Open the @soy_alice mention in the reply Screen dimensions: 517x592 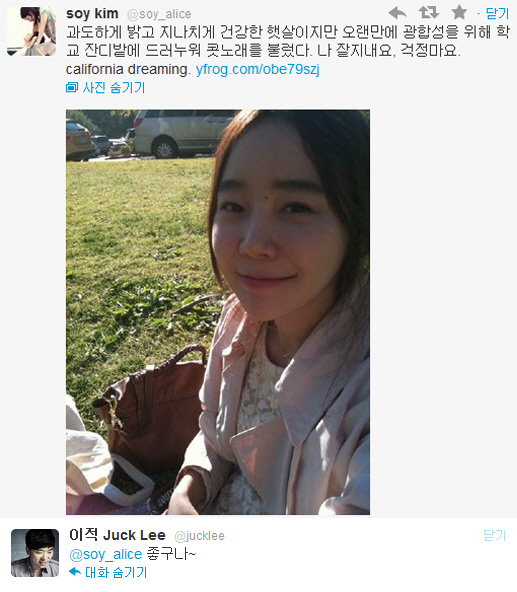(x=105, y=554)
